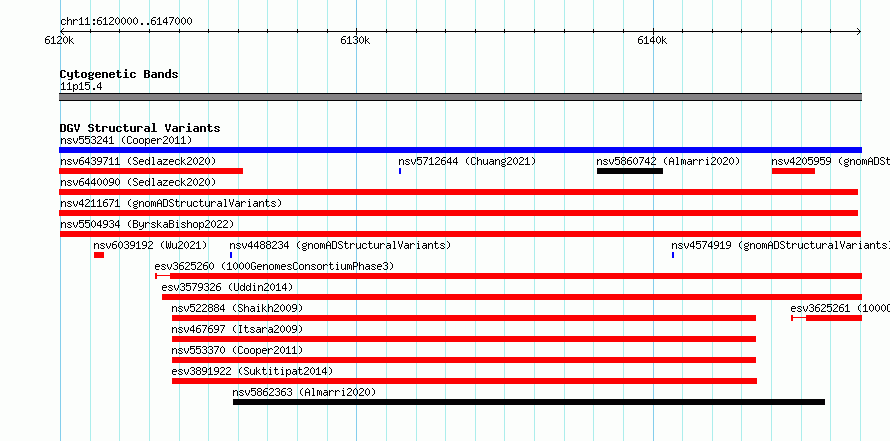Open the nsv4211671 (gnomADStructuralVariants) label
The height and width of the screenshot is (441, 890).
pos(171,203)
